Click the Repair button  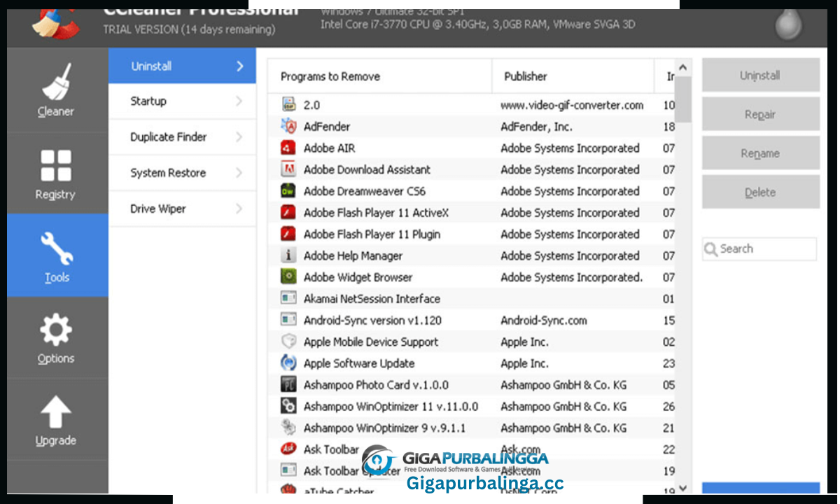[x=760, y=115]
